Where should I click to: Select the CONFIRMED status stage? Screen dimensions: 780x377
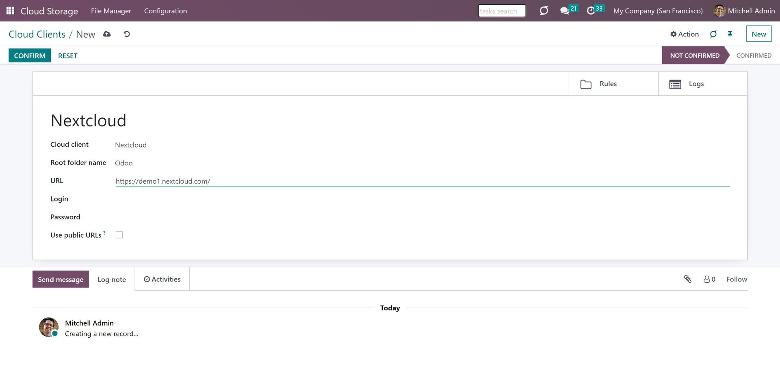pos(754,56)
